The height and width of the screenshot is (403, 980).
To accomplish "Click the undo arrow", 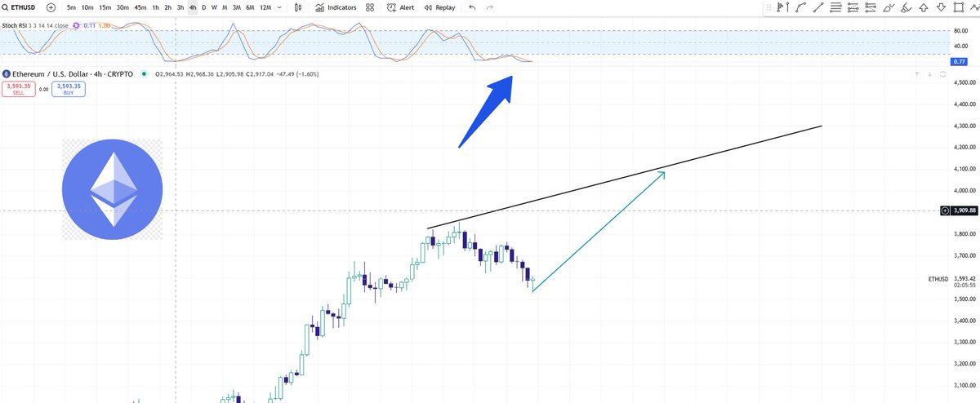I will tap(472, 7).
